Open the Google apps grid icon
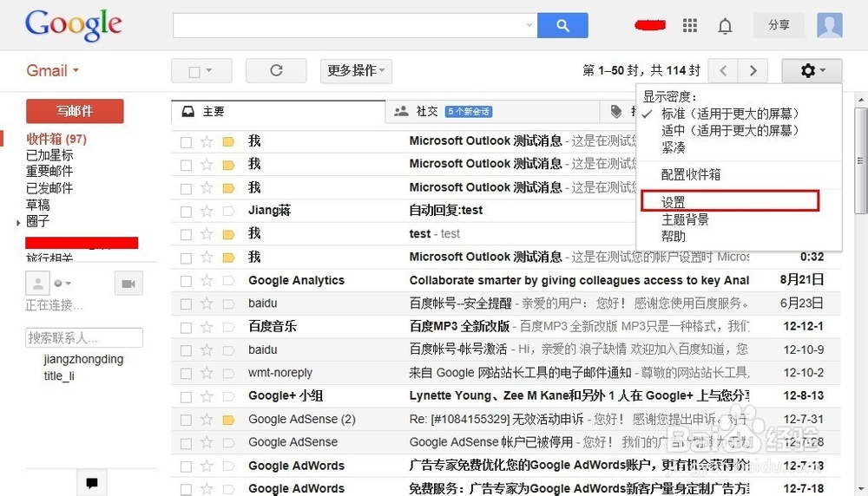 pos(690,25)
